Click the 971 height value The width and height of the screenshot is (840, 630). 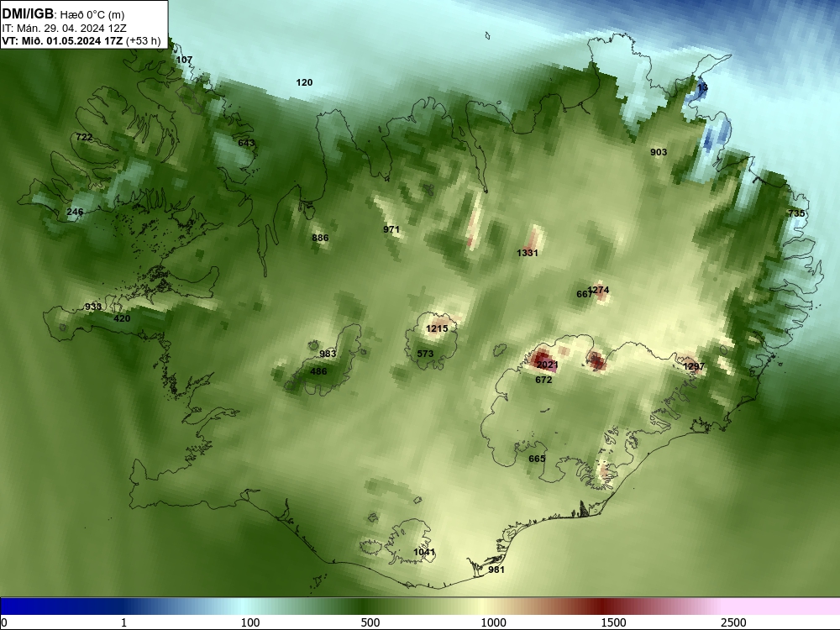coord(391,229)
